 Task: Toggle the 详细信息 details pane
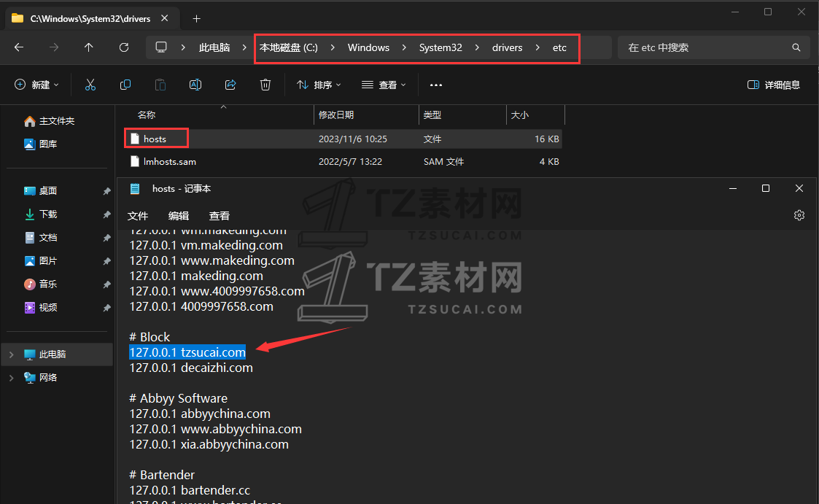[774, 85]
